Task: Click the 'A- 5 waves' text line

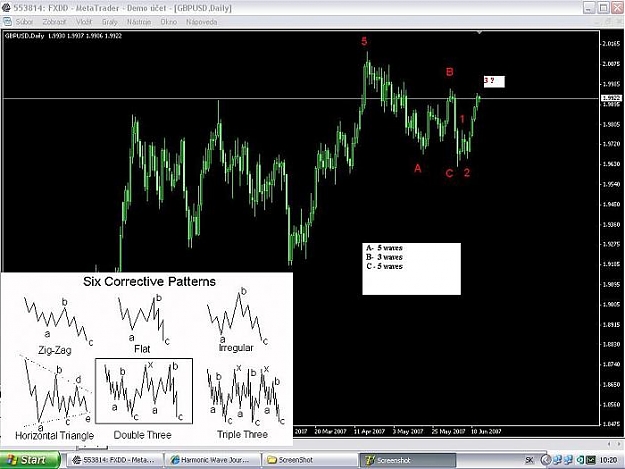Action: pyautogui.click(x=384, y=248)
